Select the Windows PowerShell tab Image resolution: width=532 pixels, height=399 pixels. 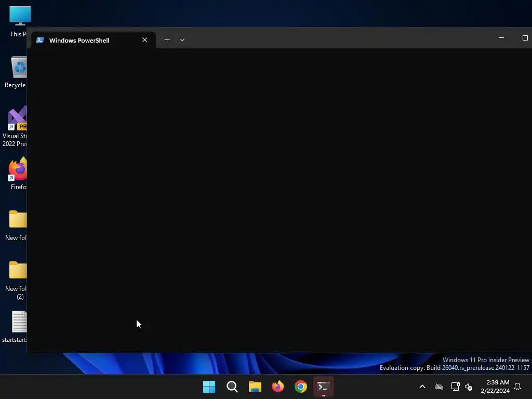pos(94,40)
